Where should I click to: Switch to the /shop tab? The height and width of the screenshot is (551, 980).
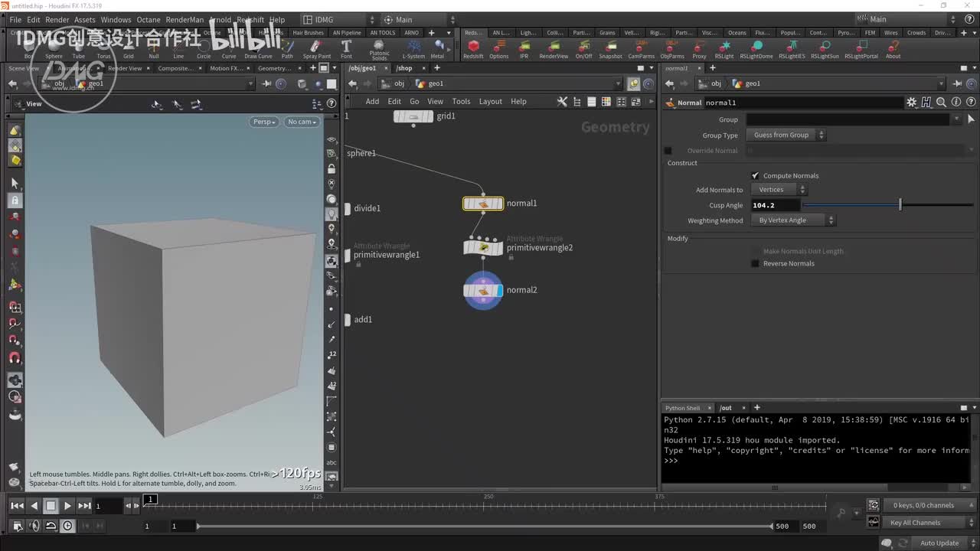tap(404, 68)
